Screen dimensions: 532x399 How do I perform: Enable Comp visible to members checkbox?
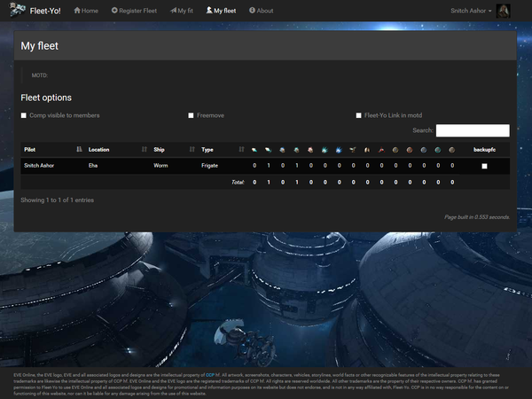24,115
